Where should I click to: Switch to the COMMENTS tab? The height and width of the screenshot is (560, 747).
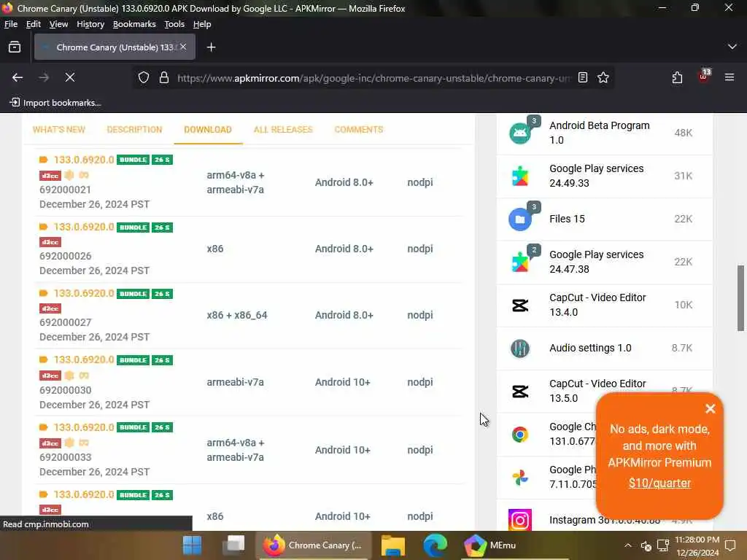359,130
